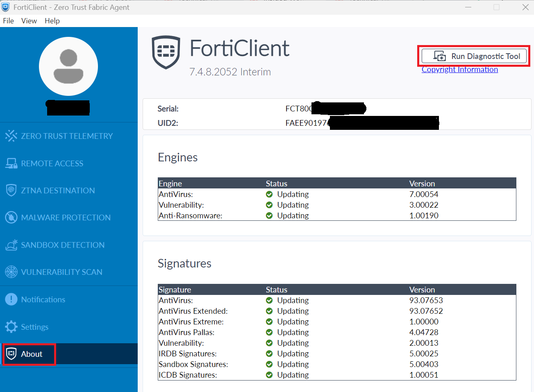Click the Sandbox Signatures row label

(193, 364)
